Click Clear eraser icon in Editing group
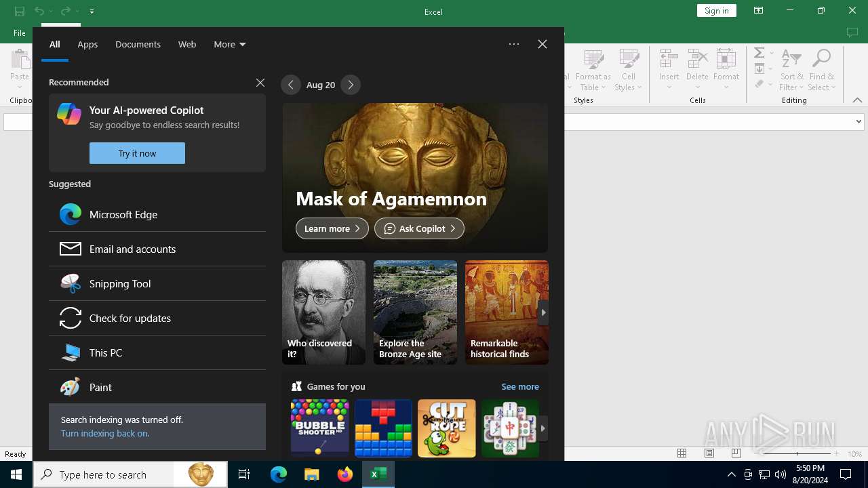 [x=759, y=84]
